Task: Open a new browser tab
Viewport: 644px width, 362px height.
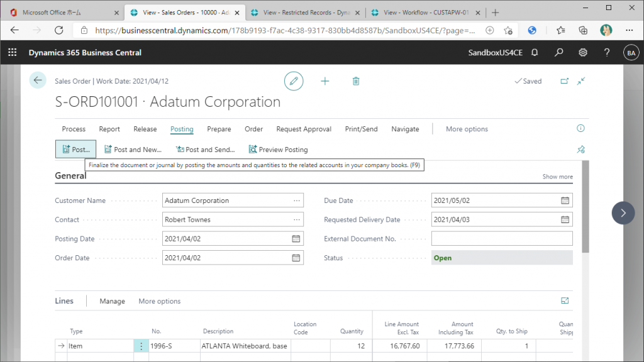Action: pyautogui.click(x=496, y=13)
